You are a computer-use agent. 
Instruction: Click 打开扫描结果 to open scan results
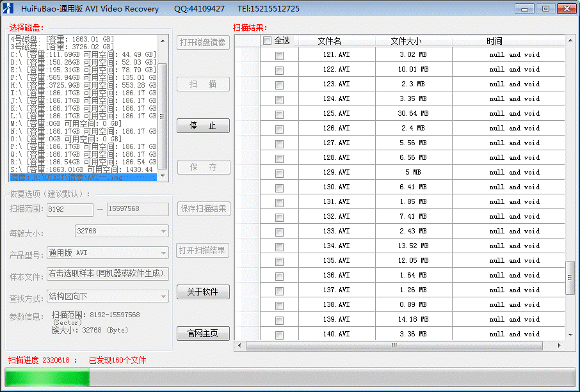(203, 250)
